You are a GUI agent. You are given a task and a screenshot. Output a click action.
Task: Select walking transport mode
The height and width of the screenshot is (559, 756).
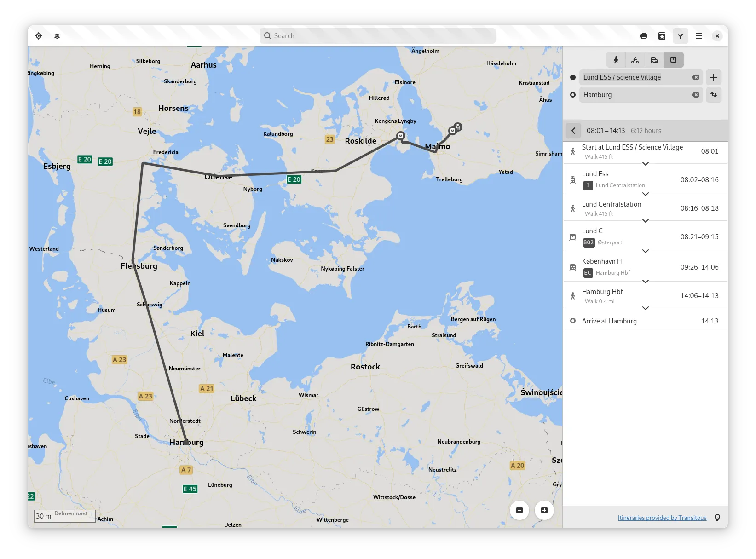pos(616,60)
